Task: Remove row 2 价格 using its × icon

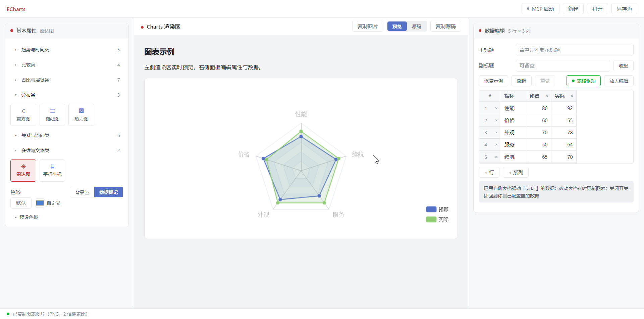Action: pyautogui.click(x=496, y=121)
